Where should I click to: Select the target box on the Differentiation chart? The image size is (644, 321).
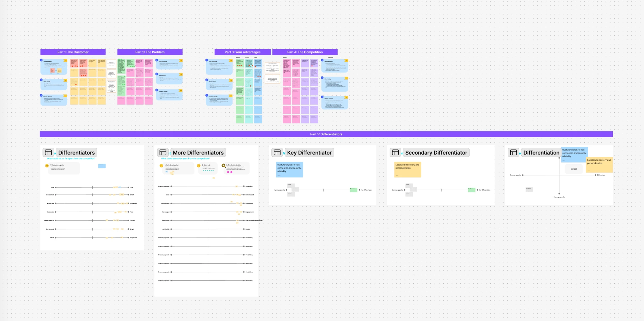574,169
